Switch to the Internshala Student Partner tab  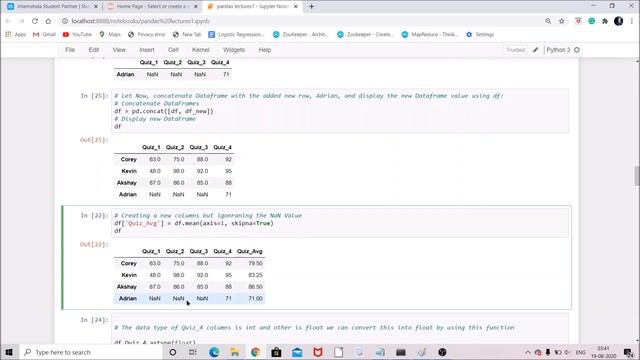coord(52,7)
